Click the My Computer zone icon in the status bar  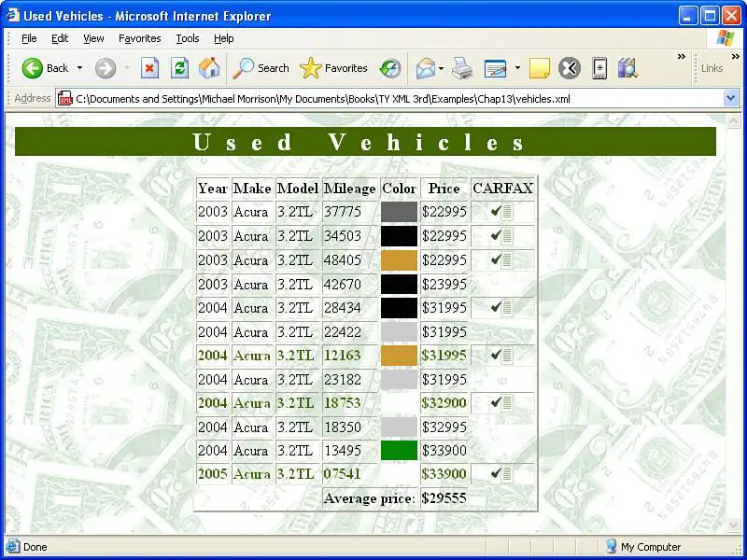coord(612,546)
